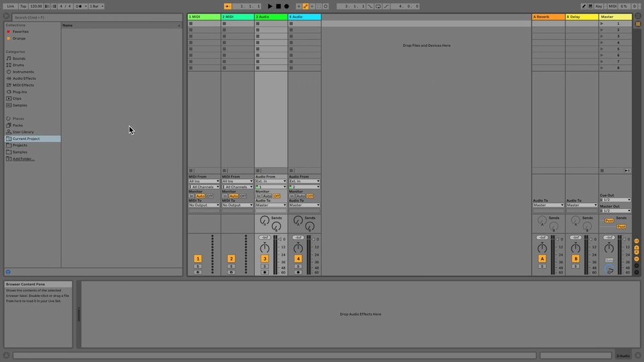Screen dimensions: 644x362
Task: Open the Clips category
Action: click(x=16, y=99)
